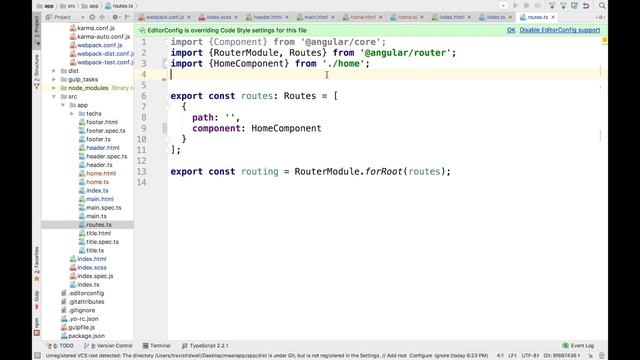Open Project panel settings gear
Viewport: 640px width, 360px height.
116,17
